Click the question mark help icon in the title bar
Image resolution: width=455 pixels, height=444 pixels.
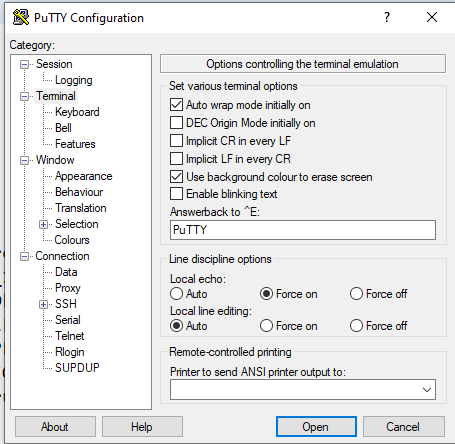(387, 17)
